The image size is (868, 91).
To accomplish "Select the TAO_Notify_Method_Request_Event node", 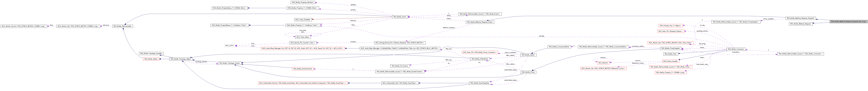I will 480,22.
